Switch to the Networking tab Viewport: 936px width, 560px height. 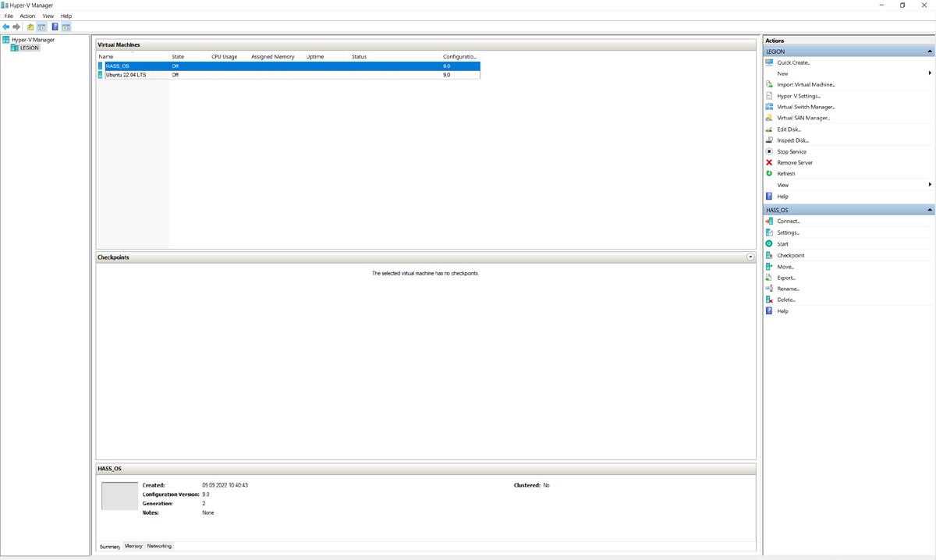[x=159, y=546]
